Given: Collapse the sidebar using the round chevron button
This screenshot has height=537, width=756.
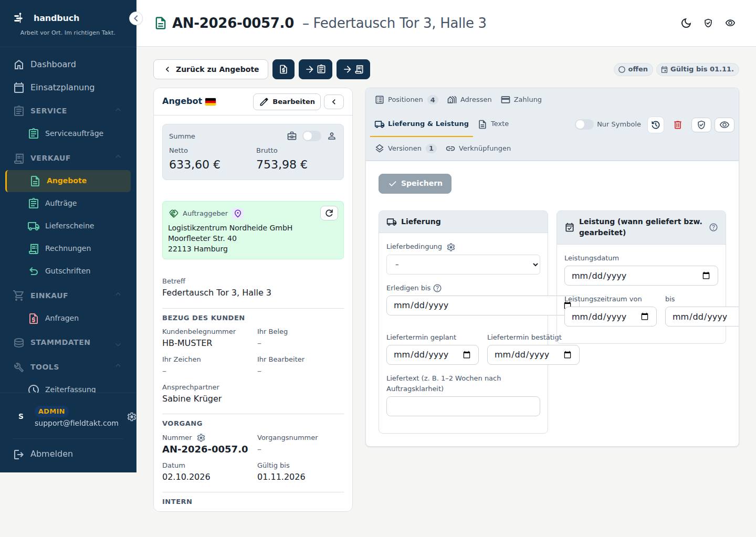Looking at the screenshot, I should (136, 18).
